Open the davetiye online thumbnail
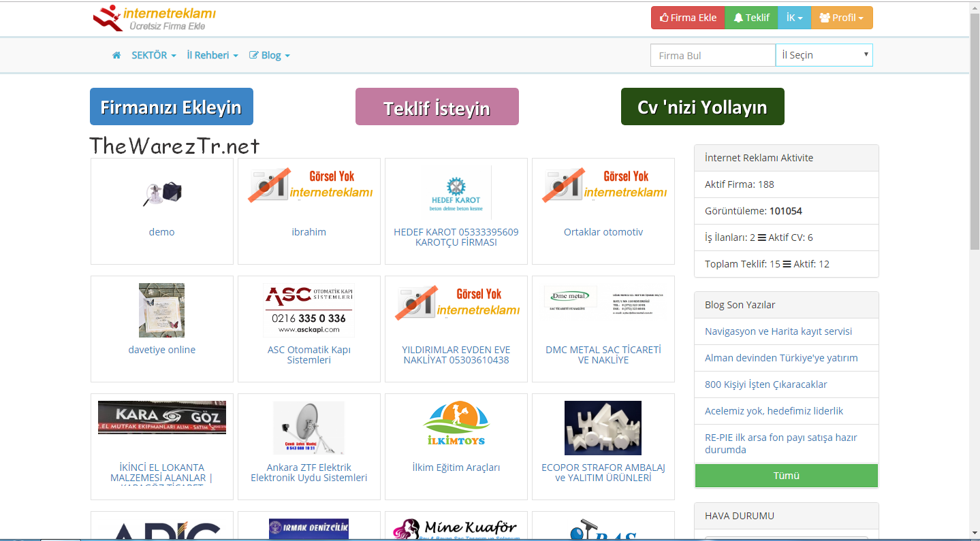The width and height of the screenshot is (980, 541). [161, 310]
